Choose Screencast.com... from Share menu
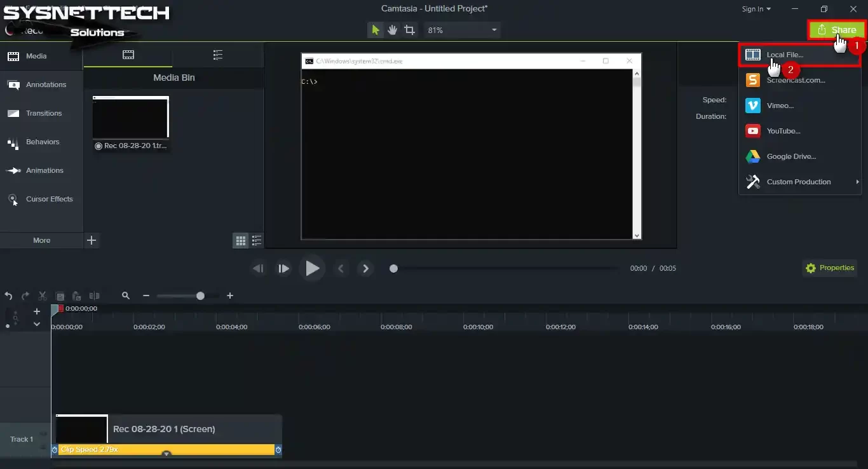The width and height of the screenshot is (868, 469). click(x=799, y=80)
